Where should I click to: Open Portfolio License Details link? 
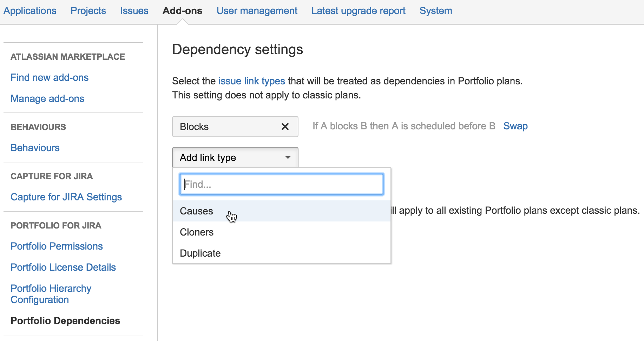coord(63,267)
